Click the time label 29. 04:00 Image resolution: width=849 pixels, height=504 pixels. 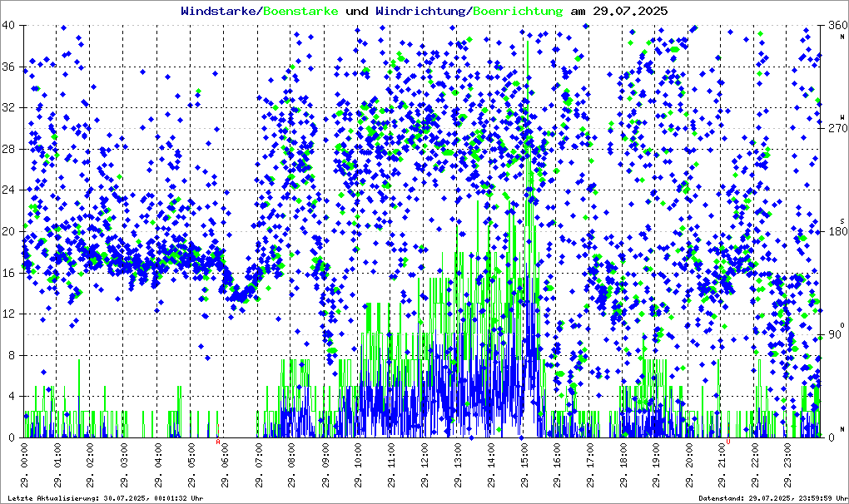(x=158, y=466)
